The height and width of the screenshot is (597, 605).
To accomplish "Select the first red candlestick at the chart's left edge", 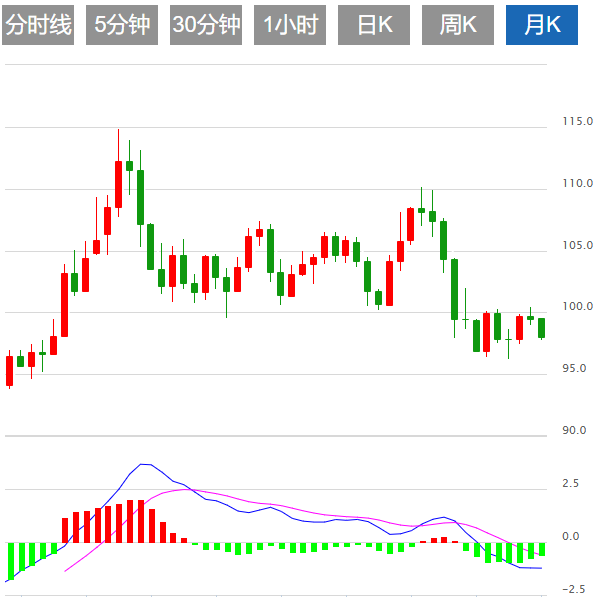I will (10, 370).
